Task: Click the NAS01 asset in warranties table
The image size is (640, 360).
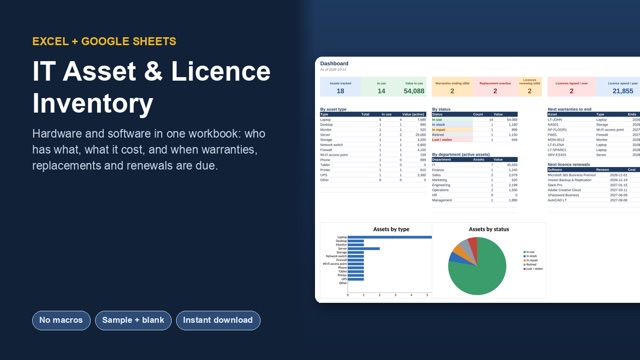Action: [x=553, y=125]
